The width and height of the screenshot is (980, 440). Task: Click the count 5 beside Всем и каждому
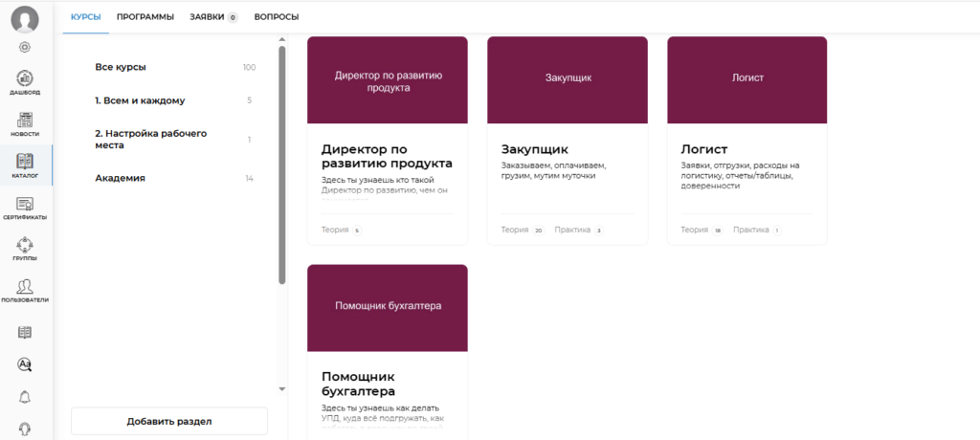tap(250, 100)
